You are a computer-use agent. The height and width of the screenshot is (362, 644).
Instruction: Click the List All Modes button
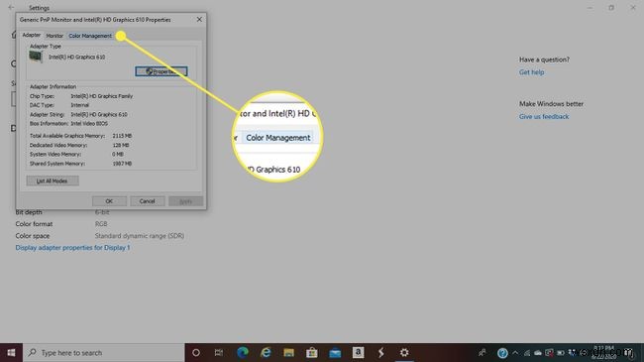pyautogui.click(x=53, y=181)
